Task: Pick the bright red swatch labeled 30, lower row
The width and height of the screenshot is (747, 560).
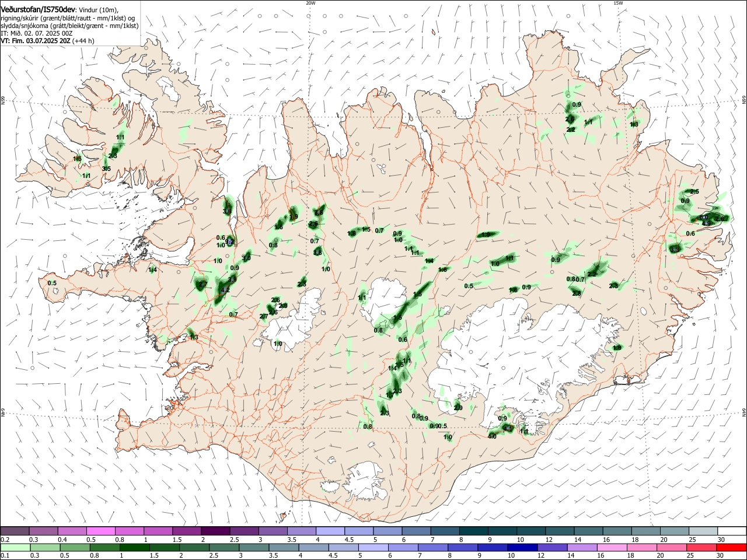Action: coord(731,547)
